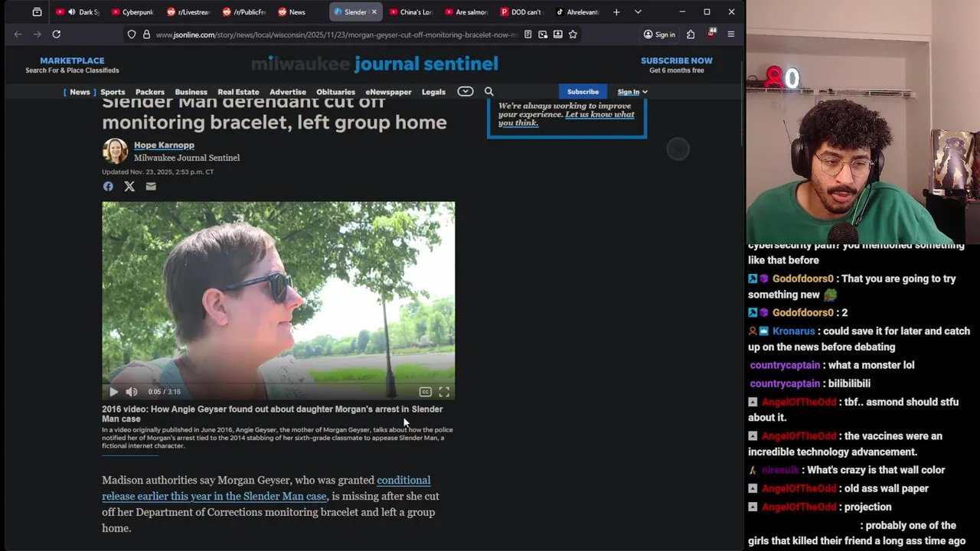Select the Sports nav item
This screenshot has width=980, height=551.
[x=113, y=92]
